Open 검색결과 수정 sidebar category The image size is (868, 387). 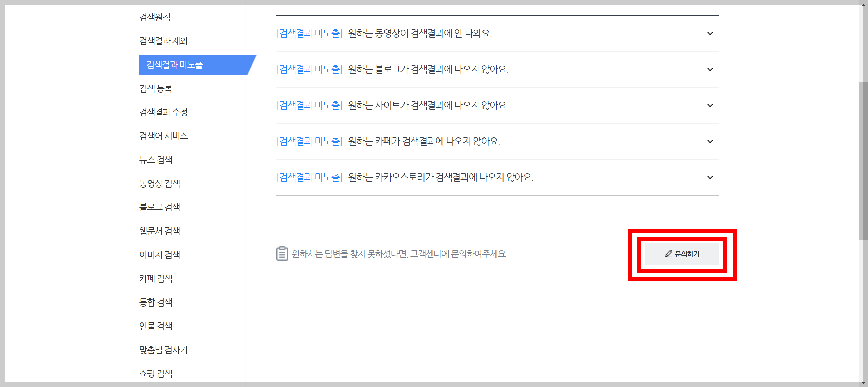coord(163,112)
